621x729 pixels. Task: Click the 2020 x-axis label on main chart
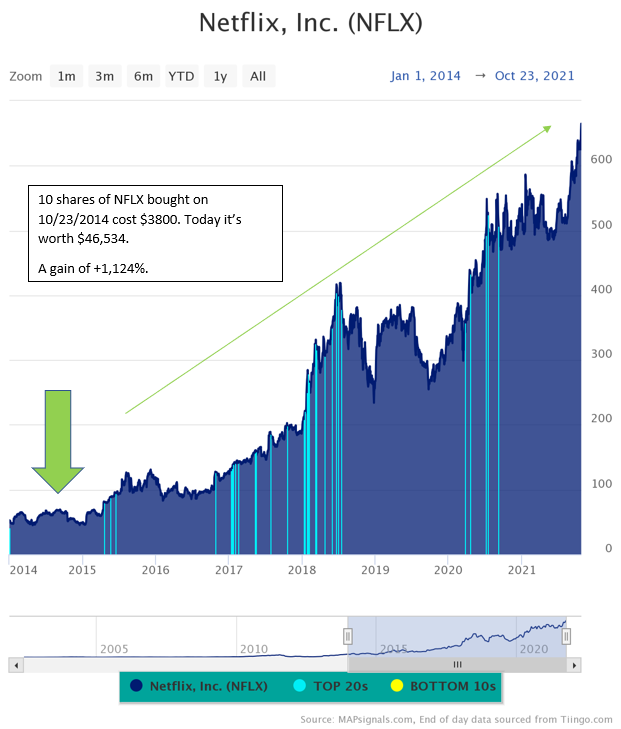(448, 570)
